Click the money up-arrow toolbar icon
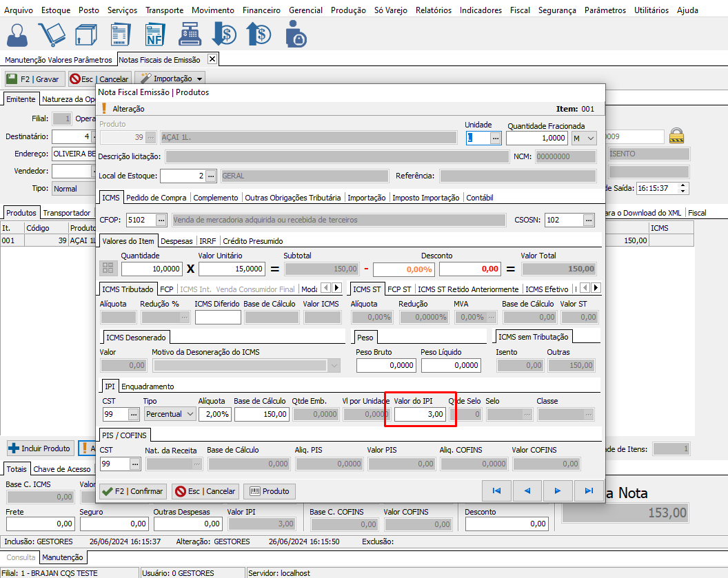The image size is (728, 578). click(x=260, y=34)
